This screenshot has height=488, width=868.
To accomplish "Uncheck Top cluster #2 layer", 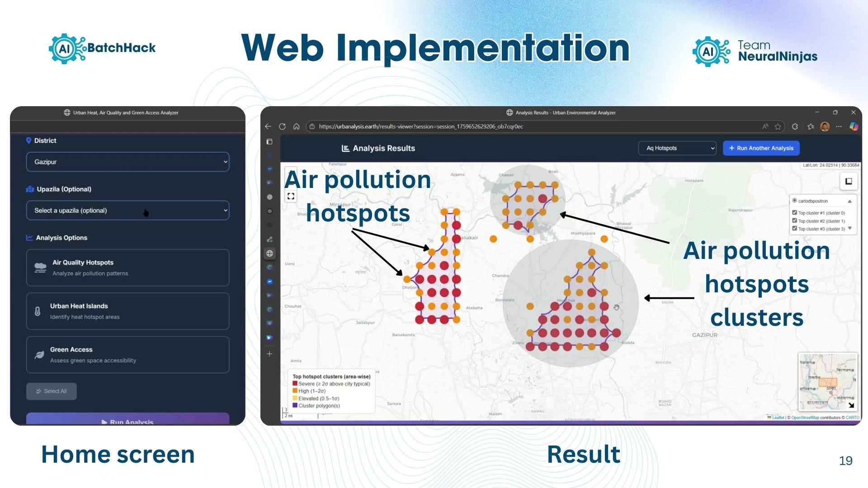I will (794, 221).
